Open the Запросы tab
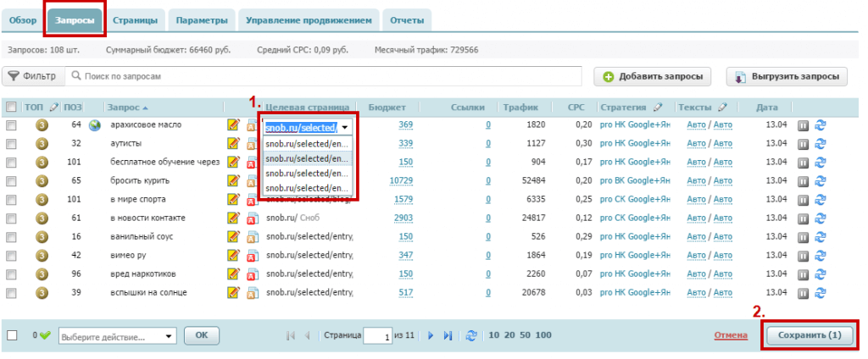Image resolution: width=868 pixels, height=359 pixels. (x=75, y=20)
